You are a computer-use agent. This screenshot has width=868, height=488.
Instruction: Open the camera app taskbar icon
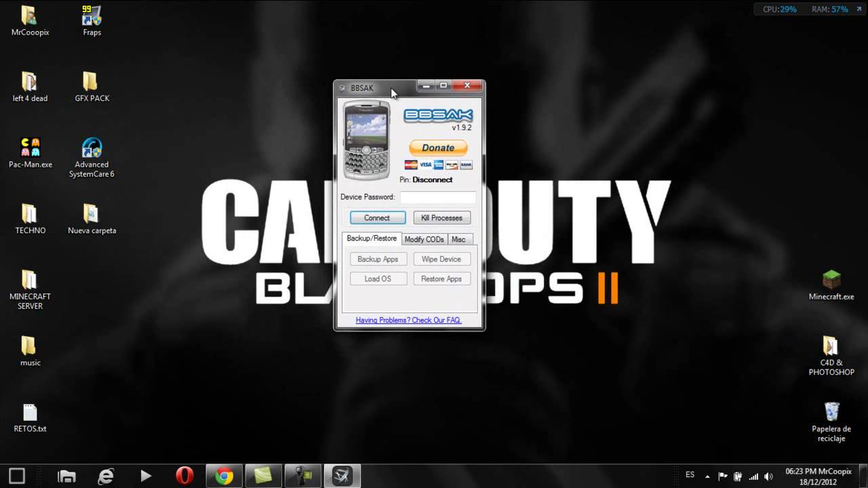tap(302, 476)
